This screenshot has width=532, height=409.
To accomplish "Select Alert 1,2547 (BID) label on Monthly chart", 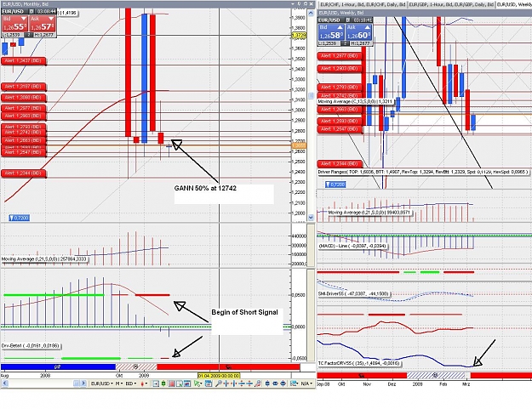I will 24,153.
